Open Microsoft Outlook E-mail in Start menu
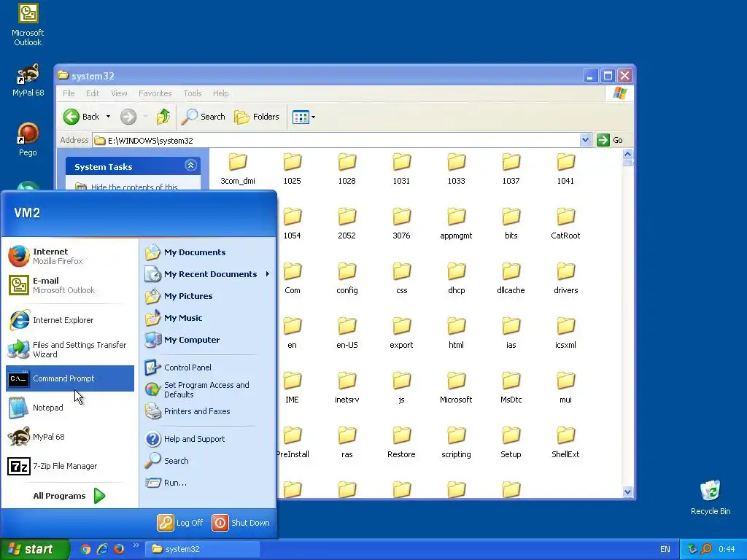 pos(69,285)
